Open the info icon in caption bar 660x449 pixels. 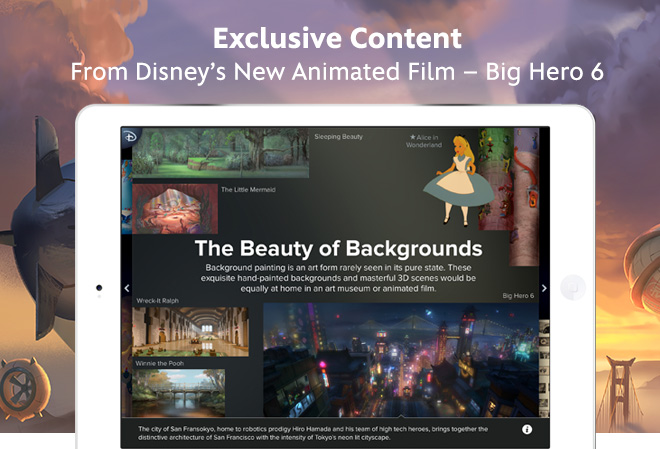[527, 429]
